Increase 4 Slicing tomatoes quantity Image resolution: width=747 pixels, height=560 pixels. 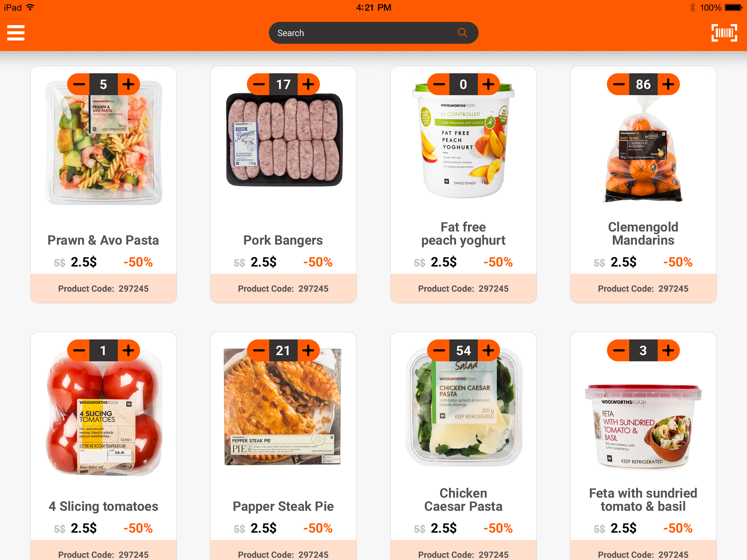point(128,350)
